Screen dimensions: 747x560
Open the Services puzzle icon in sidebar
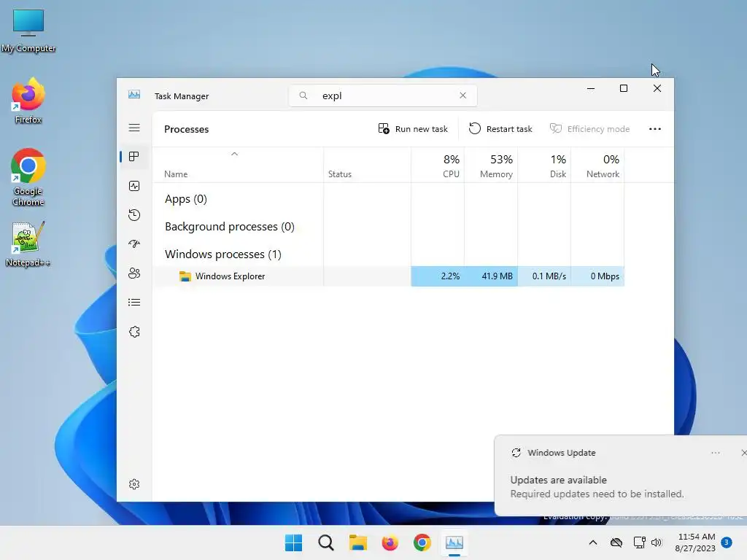click(134, 332)
